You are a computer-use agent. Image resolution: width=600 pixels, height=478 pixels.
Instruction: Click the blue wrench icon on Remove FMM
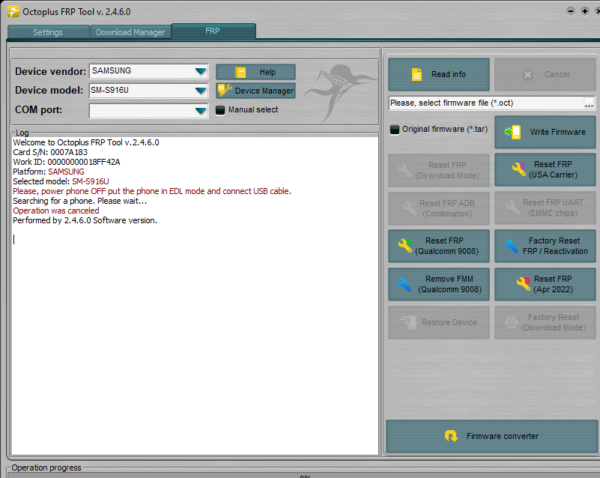(404, 284)
